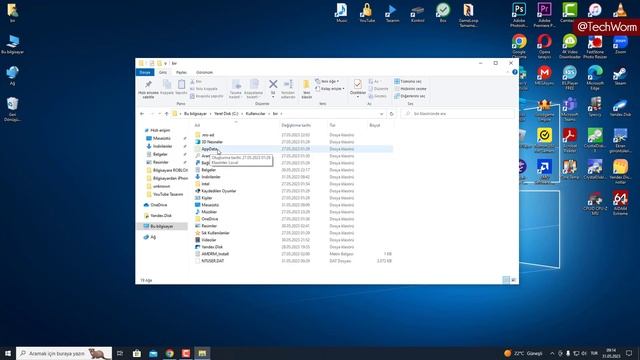Screen dimensions: 640x360
Task: Click Kullanıcılar in address breadcrumb
Action: [256, 114]
